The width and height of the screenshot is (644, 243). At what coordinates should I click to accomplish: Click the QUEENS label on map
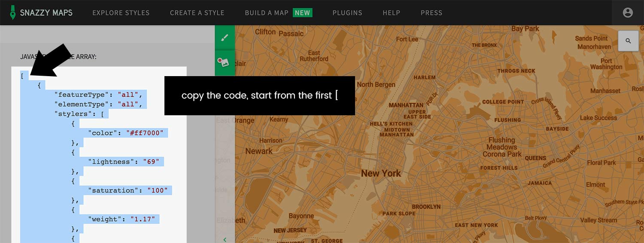[535, 158]
